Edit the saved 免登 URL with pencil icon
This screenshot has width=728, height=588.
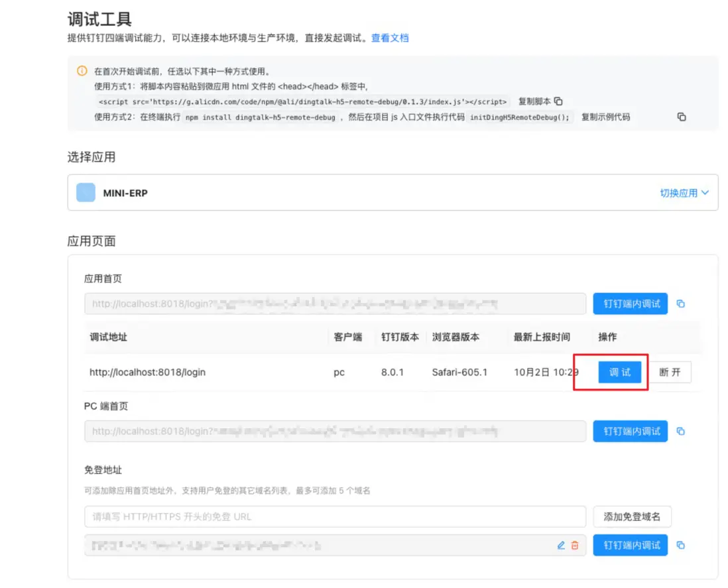pos(561,546)
